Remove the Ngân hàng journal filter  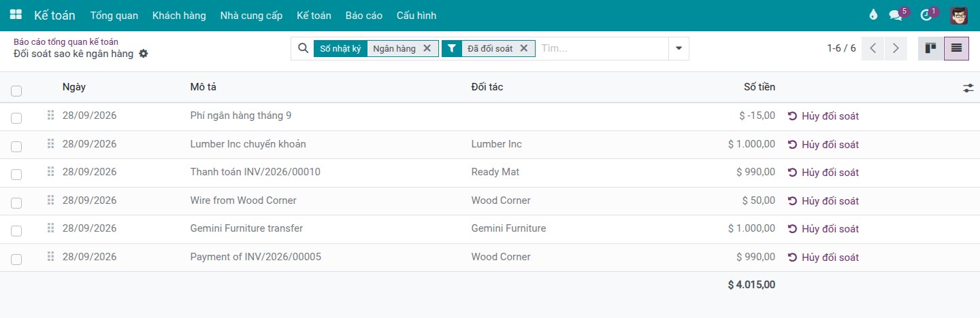pyautogui.click(x=427, y=48)
